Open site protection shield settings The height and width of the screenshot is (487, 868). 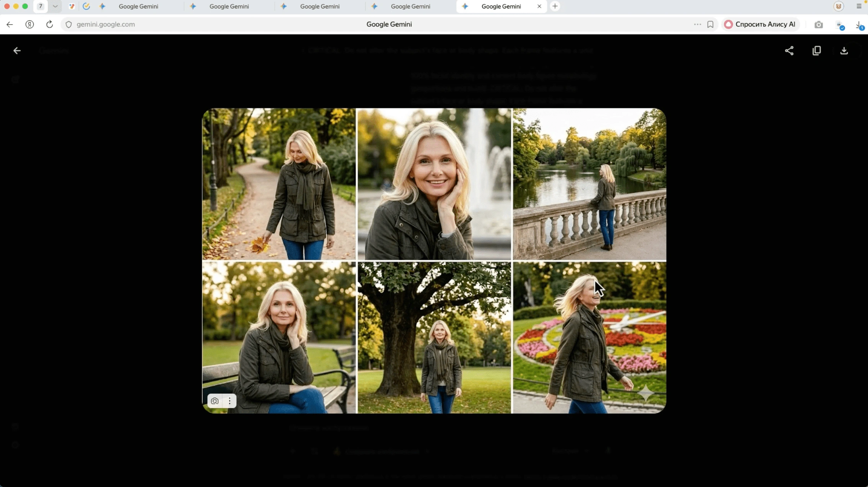pos(68,24)
